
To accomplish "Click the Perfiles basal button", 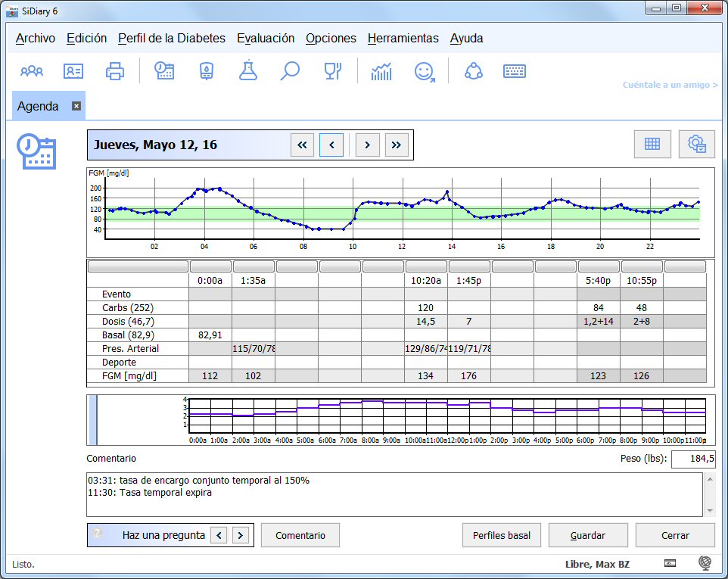I will click(x=502, y=535).
